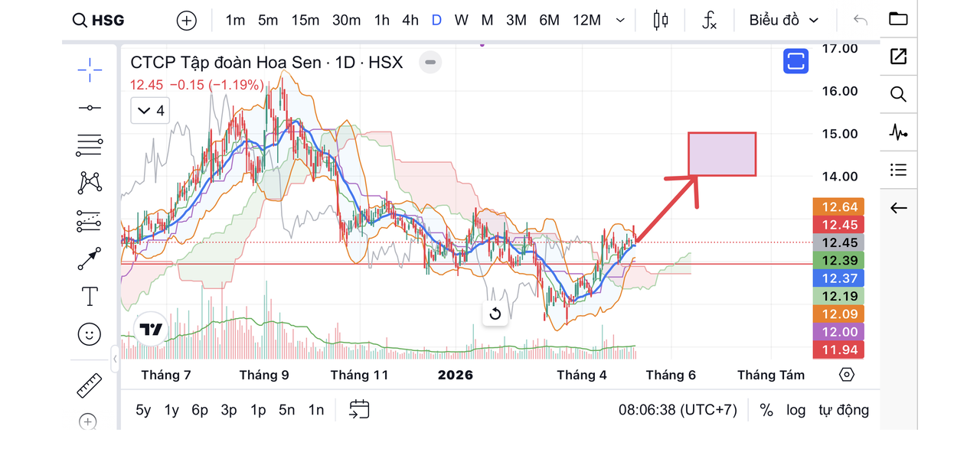The width and height of the screenshot is (980, 452).
Task: Open the Biểu đồ dropdown
Action: pyautogui.click(x=784, y=21)
